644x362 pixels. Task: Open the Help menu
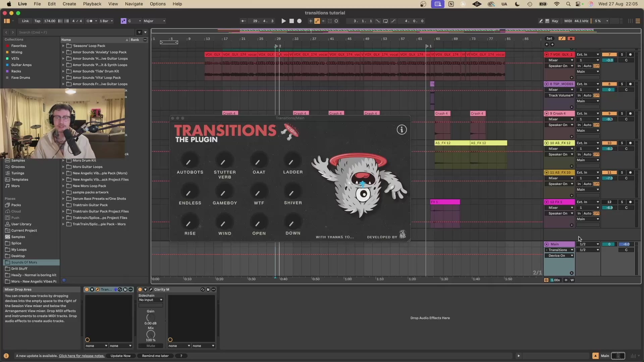[x=177, y=4]
